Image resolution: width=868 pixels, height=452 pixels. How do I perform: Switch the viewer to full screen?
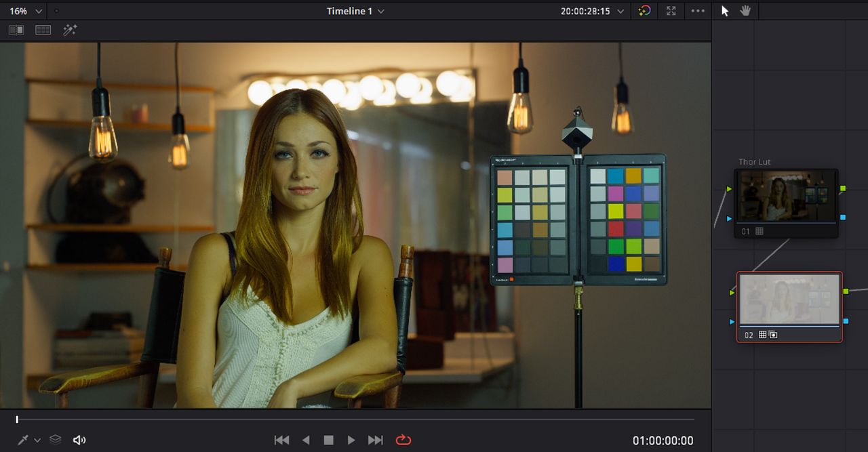click(x=671, y=11)
